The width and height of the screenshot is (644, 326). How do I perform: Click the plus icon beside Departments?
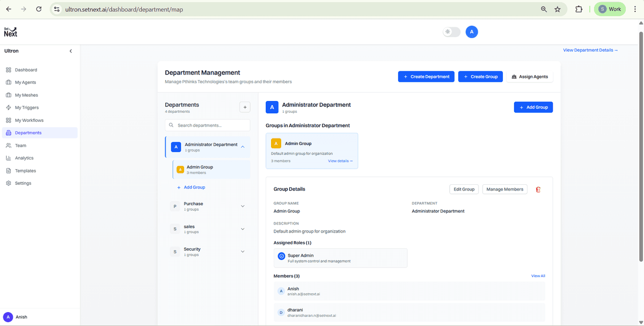pos(245,107)
